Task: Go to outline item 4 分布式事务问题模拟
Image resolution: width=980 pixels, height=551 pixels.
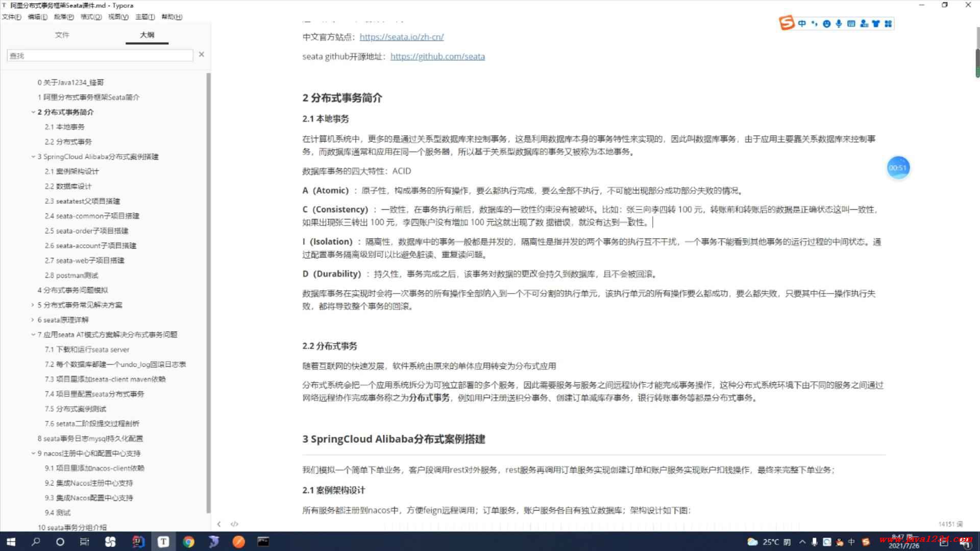Action: [x=72, y=290]
